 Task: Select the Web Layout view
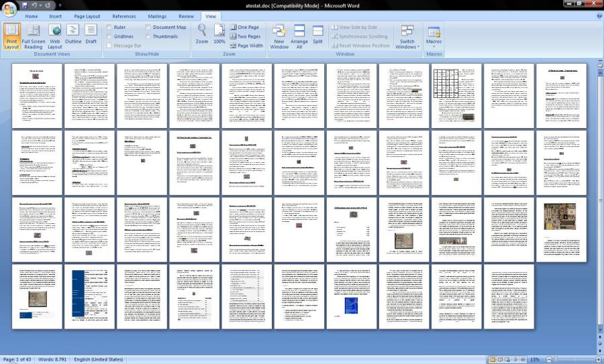click(x=55, y=36)
